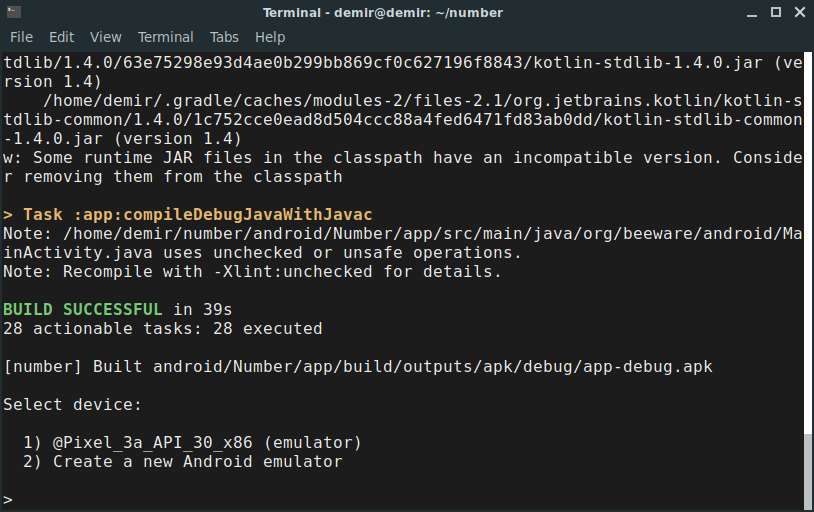Viewport: 814px width, 512px height.
Task: Click the BUILD SUCCESSFUL text
Action: tap(83, 309)
